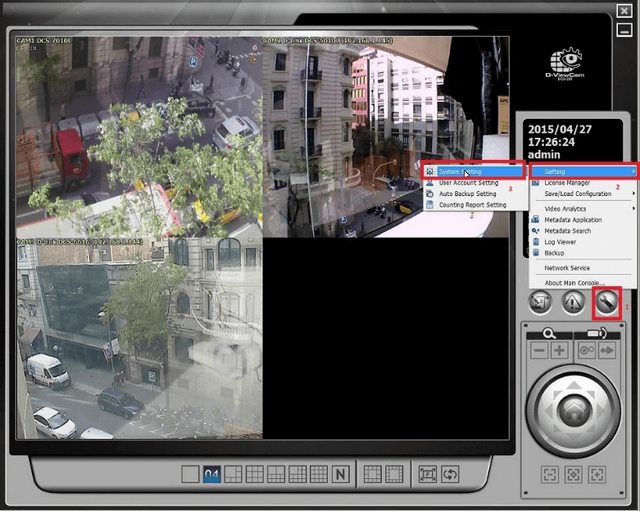Select the 4-camera split layout button
This screenshot has width=640, height=511.
click(x=211, y=474)
